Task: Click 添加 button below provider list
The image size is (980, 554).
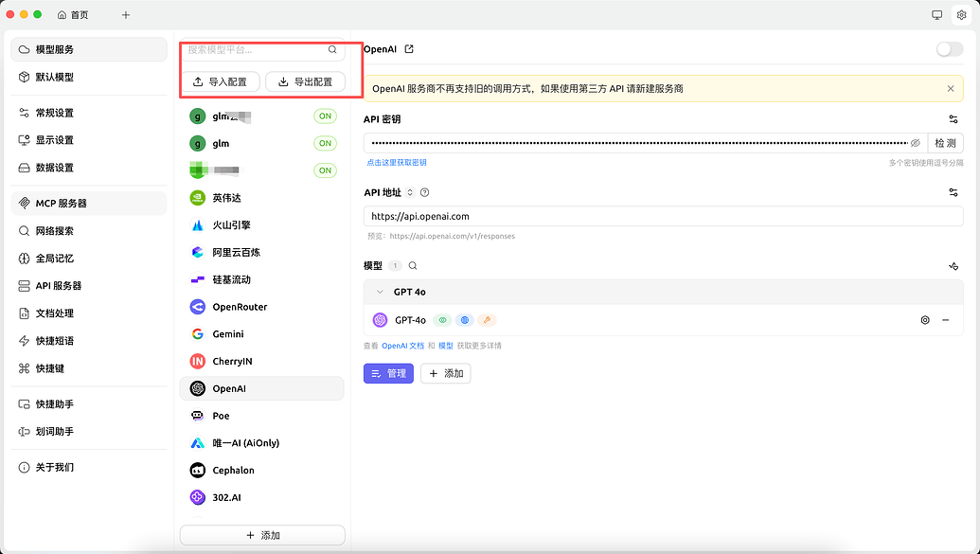Action: [x=262, y=535]
